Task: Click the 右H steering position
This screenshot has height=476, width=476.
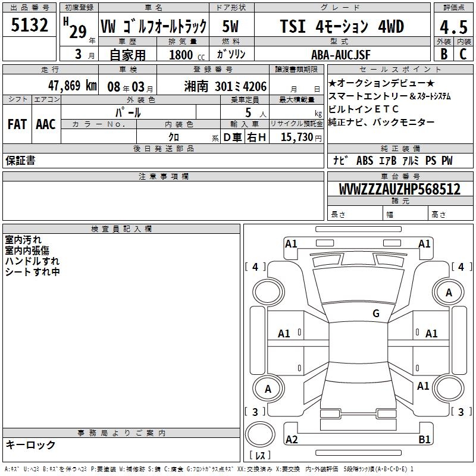Action: (256, 137)
